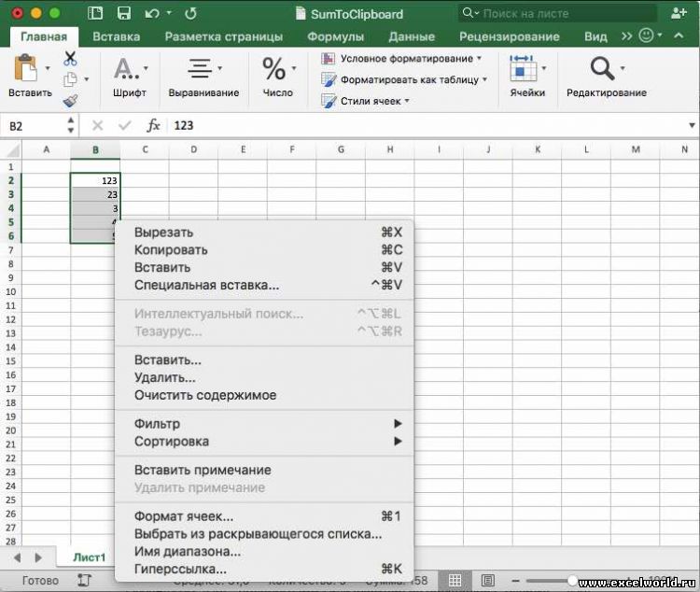Open the Editing (Редактирование) magnifier icon
This screenshot has height=592, width=700.
click(x=602, y=68)
